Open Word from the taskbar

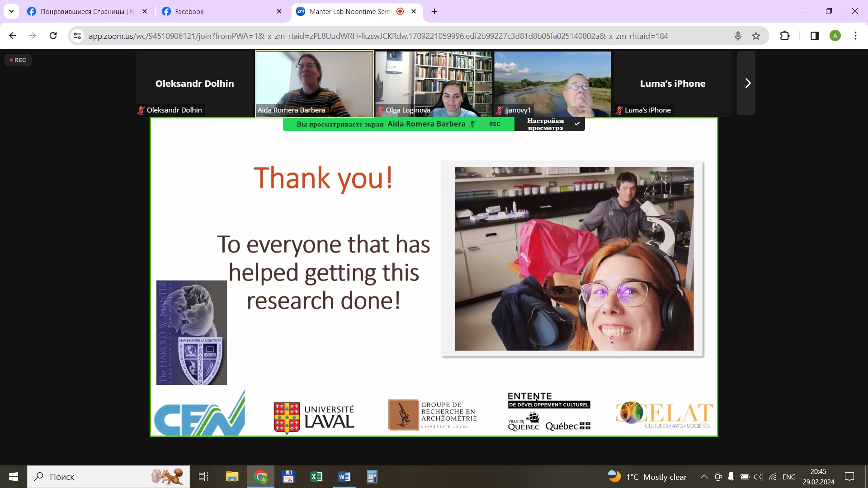tap(344, 477)
